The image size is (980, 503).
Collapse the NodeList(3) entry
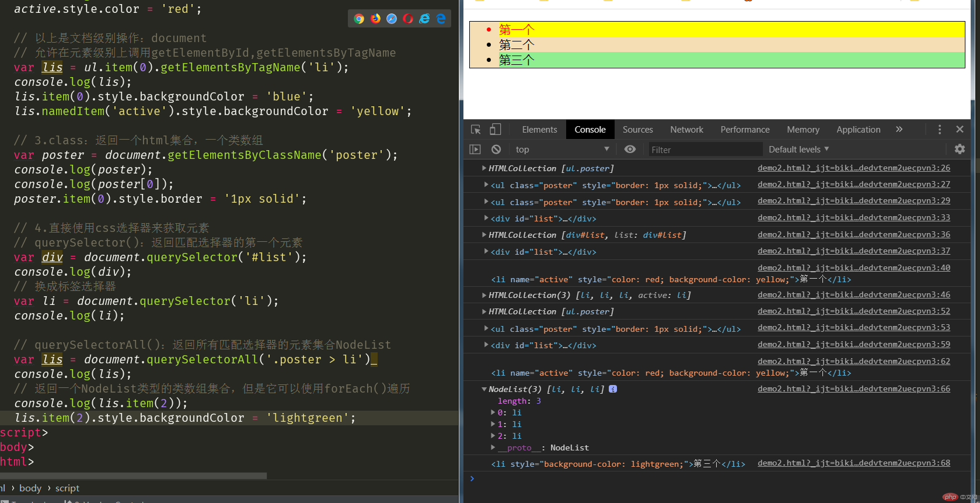484,389
